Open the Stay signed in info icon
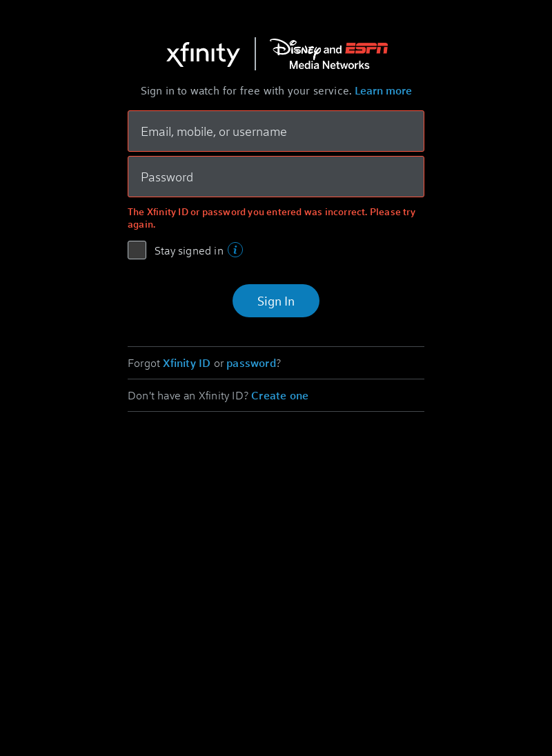 (x=235, y=250)
